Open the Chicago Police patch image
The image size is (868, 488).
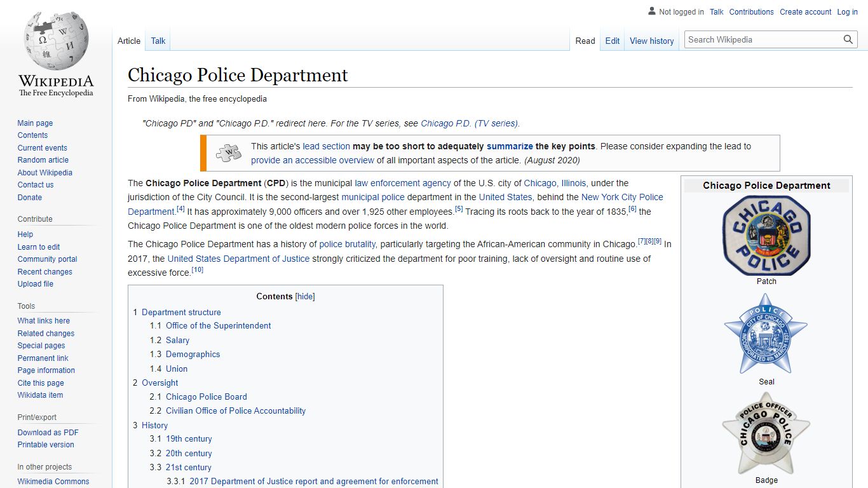coord(766,235)
